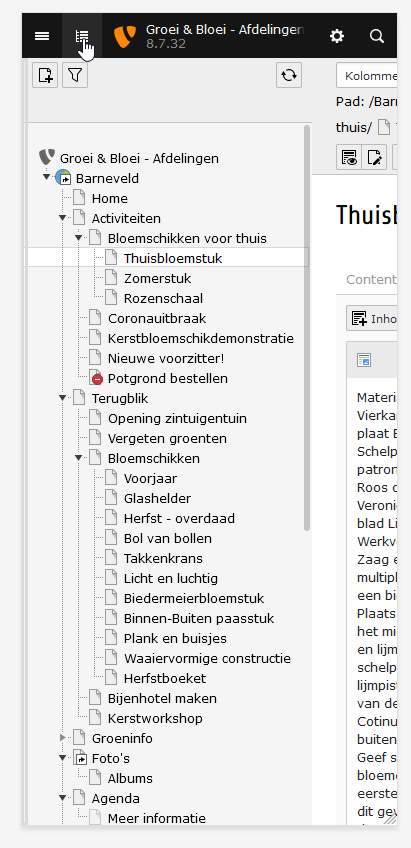Select Rozenschaal in the page tree
This screenshot has height=848, width=411.
(163, 298)
